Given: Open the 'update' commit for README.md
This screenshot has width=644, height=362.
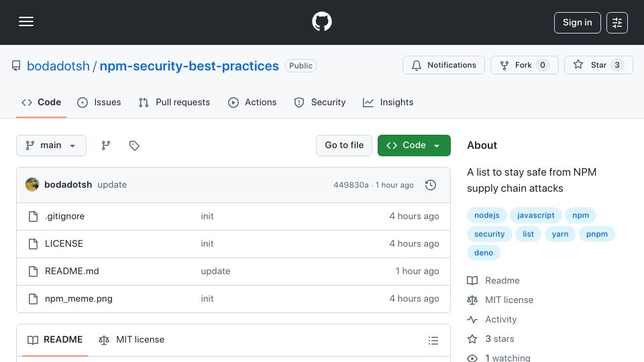Looking at the screenshot, I should pos(215,271).
